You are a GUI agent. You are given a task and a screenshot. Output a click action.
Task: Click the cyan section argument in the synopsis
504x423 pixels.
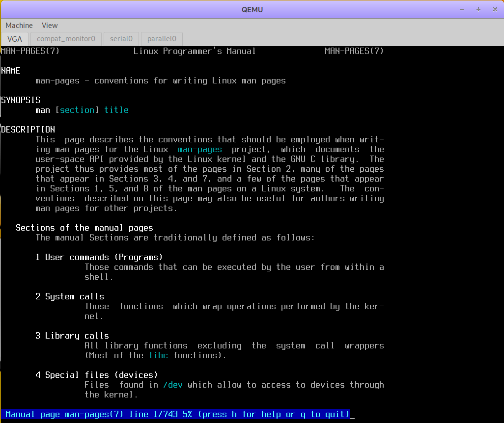click(x=77, y=110)
